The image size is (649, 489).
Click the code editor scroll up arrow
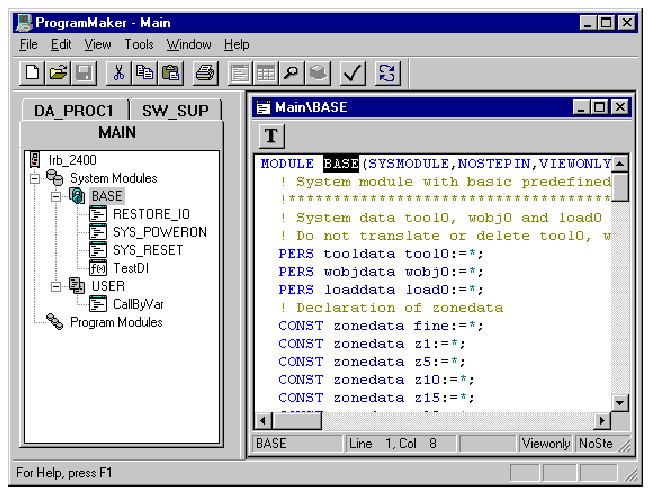point(620,164)
